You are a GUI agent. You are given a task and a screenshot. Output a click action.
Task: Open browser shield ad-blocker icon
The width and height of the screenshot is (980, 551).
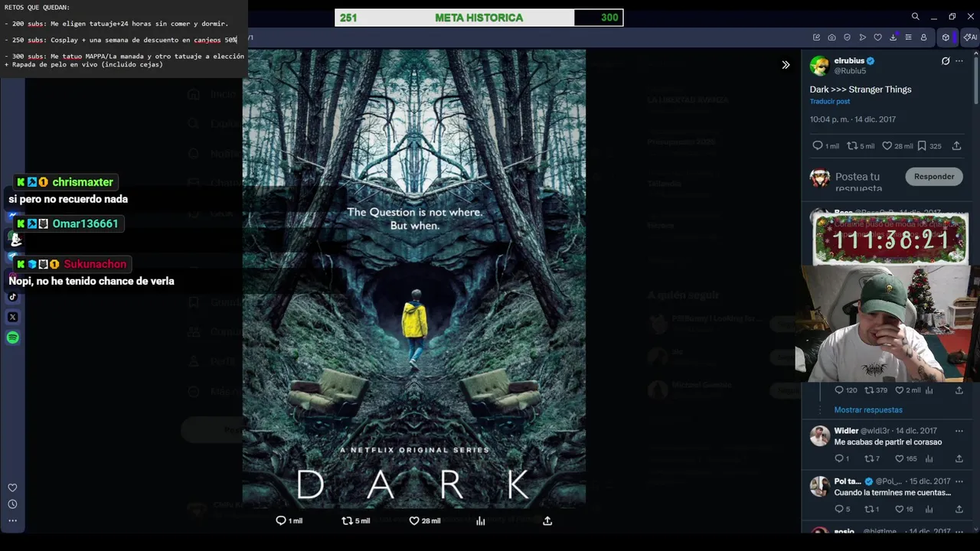click(847, 37)
